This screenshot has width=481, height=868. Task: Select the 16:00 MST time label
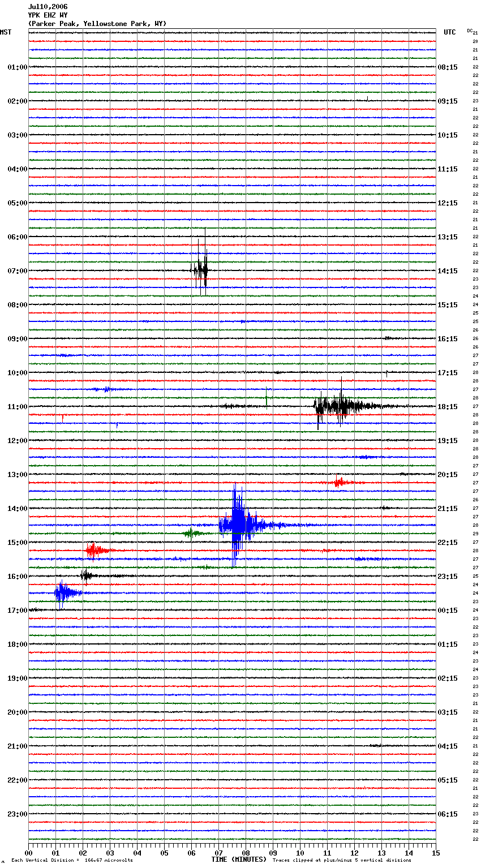click(18, 577)
